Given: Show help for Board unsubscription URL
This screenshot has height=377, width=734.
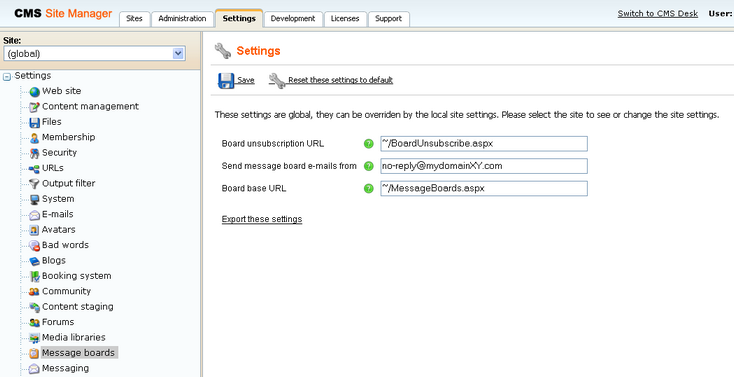Looking at the screenshot, I should click(x=369, y=144).
